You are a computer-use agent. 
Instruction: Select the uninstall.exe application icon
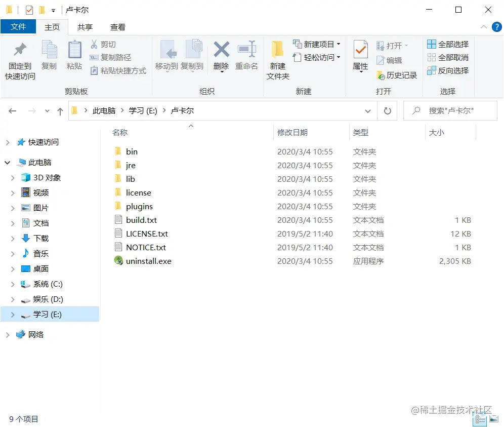pyautogui.click(x=118, y=260)
